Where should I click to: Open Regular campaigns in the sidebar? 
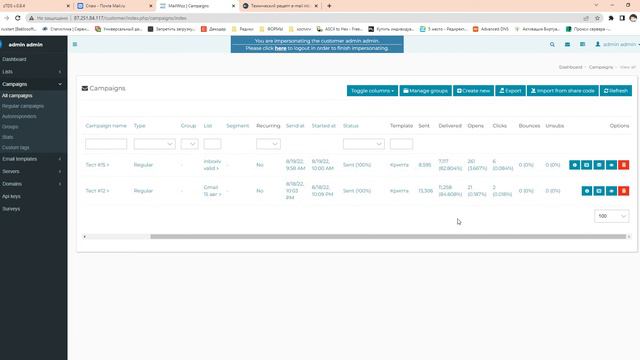click(23, 106)
